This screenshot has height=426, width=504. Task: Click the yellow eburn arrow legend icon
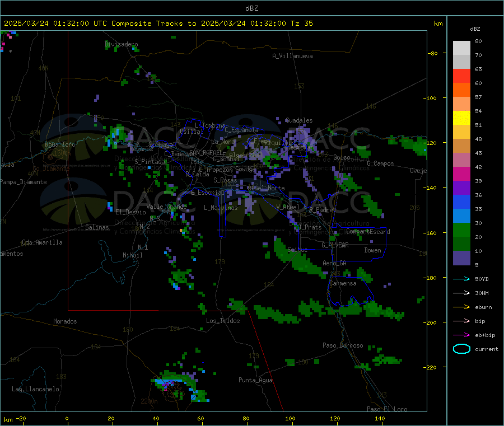tap(461, 307)
